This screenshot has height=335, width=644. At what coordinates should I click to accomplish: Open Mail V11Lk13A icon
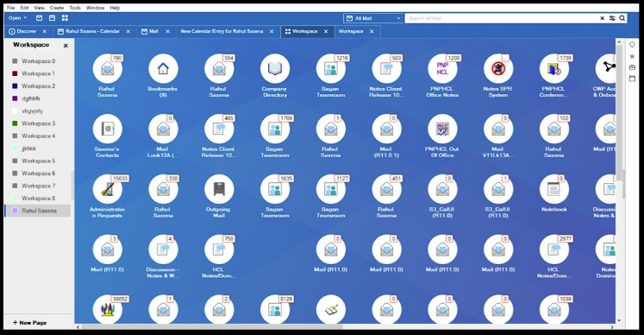tap(498, 129)
